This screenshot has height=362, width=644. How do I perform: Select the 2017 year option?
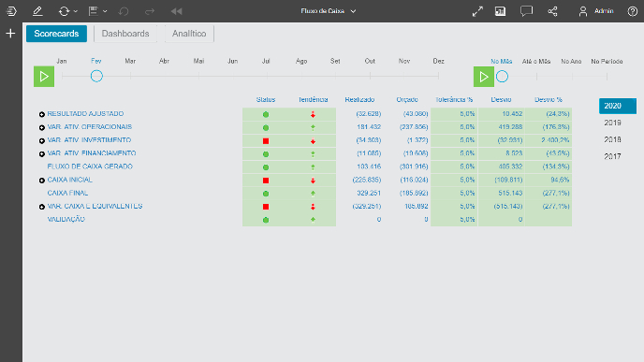pyautogui.click(x=612, y=156)
